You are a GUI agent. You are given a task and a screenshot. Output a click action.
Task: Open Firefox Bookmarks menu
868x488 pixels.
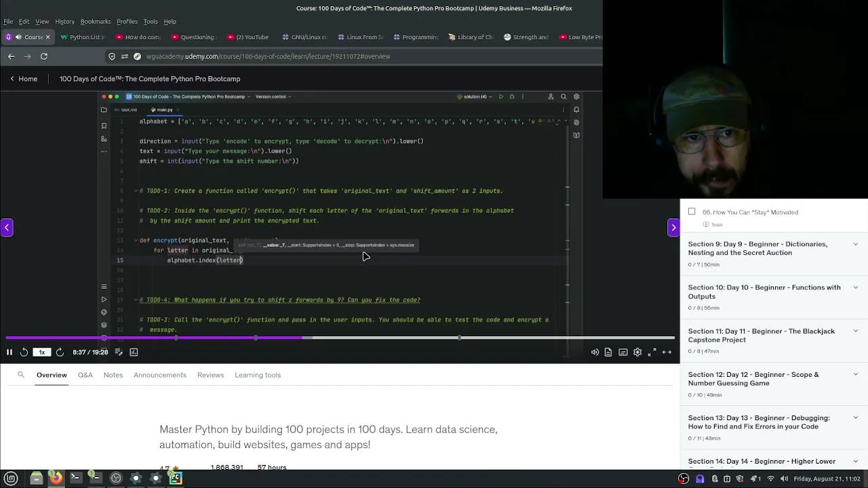click(x=96, y=22)
